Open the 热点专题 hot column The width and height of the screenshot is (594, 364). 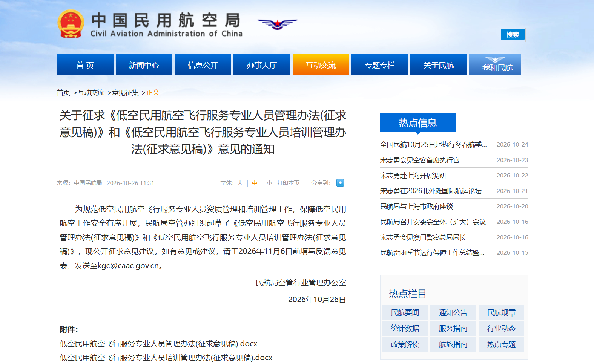[501, 344]
